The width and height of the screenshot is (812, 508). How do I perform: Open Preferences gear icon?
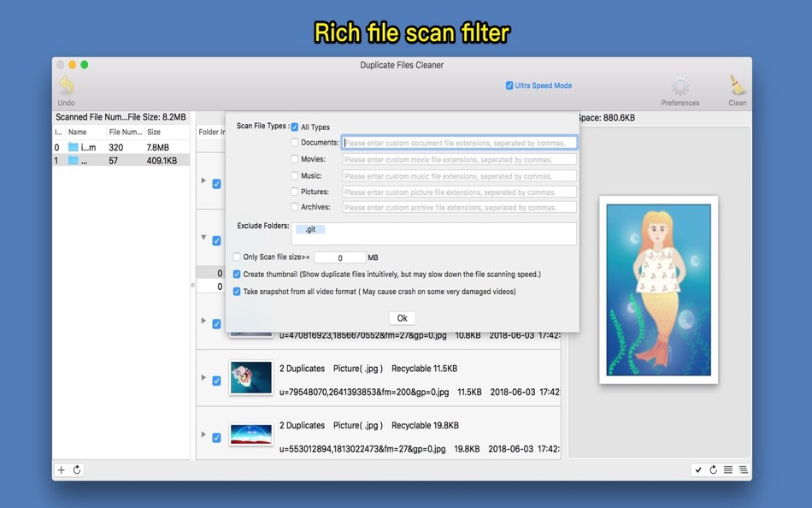coord(680,86)
